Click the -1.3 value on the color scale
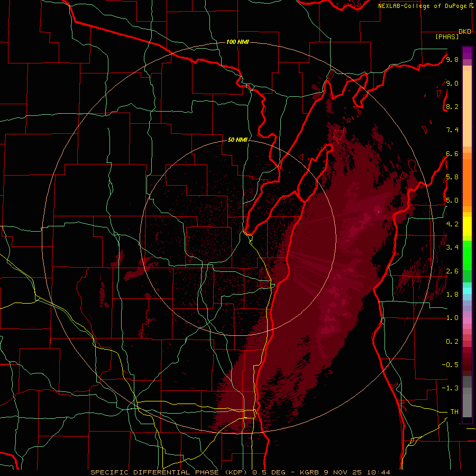Image resolution: width=476 pixels, height=476 pixels. tap(450, 388)
